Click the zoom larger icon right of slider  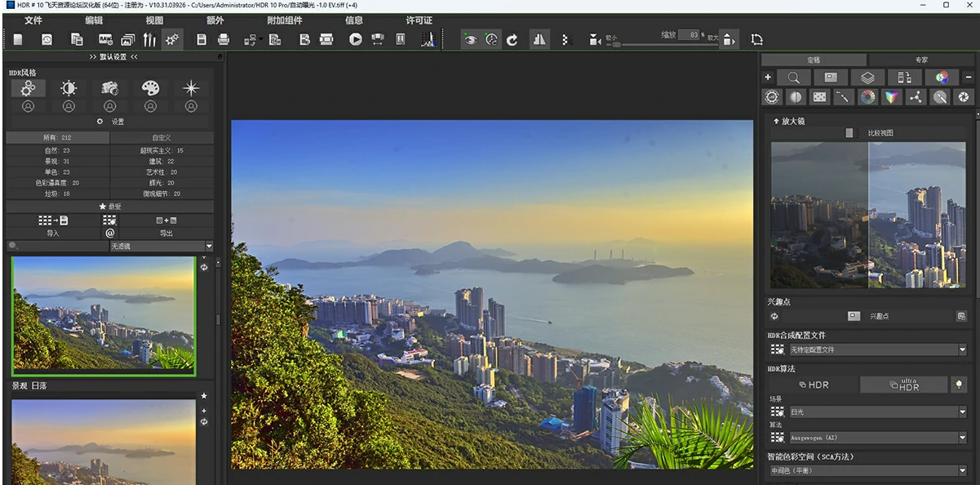729,39
